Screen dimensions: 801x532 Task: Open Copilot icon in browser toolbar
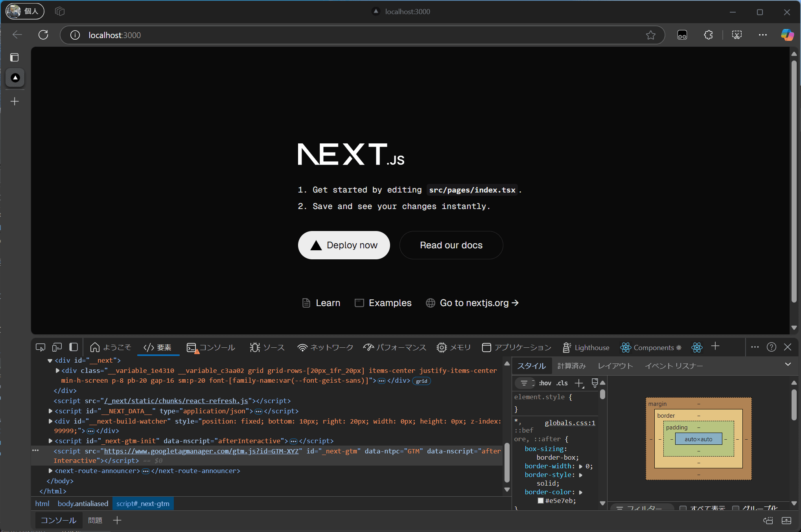(x=787, y=35)
